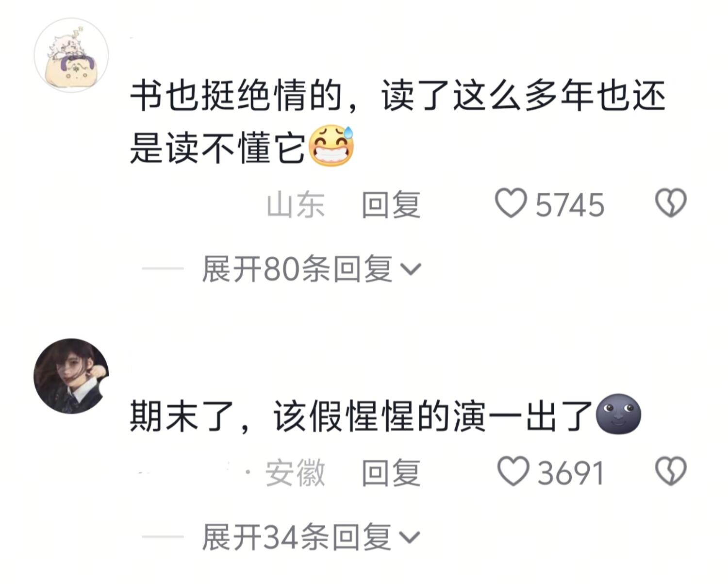Select the comment text 期末了，该假惺惺的演一出了
The width and height of the screenshot is (728, 584).
pyautogui.click(x=362, y=417)
